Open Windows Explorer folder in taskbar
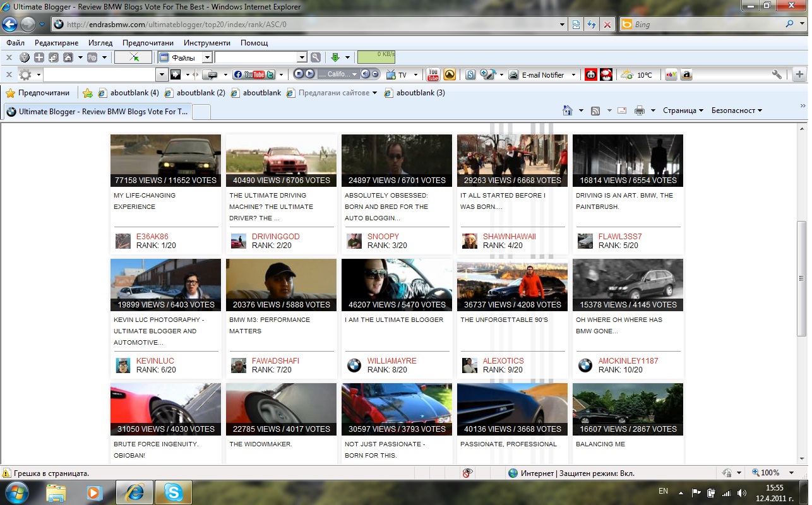The width and height of the screenshot is (812, 505). [x=56, y=492]
